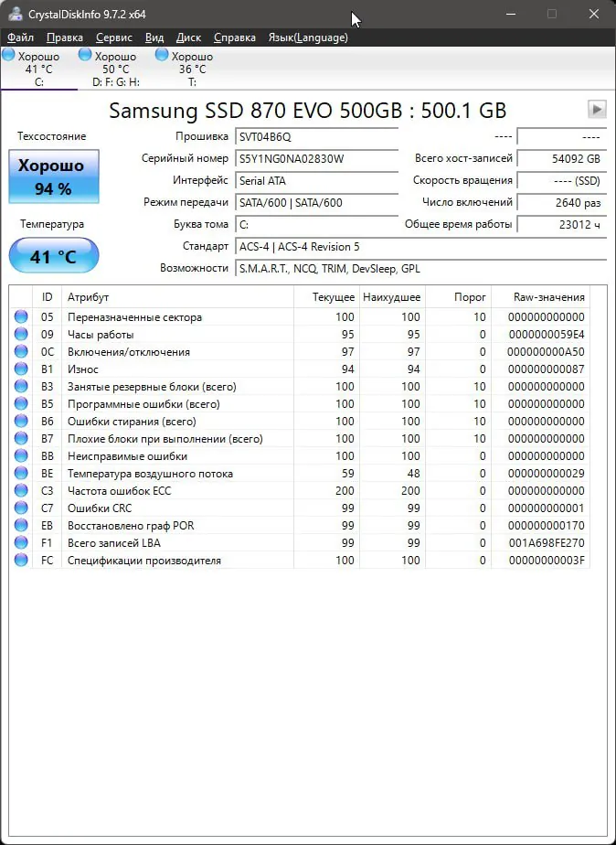Click the Хорошо 94 % health status button
This screenshot has height=845, width=616.
tap(54, 176)
